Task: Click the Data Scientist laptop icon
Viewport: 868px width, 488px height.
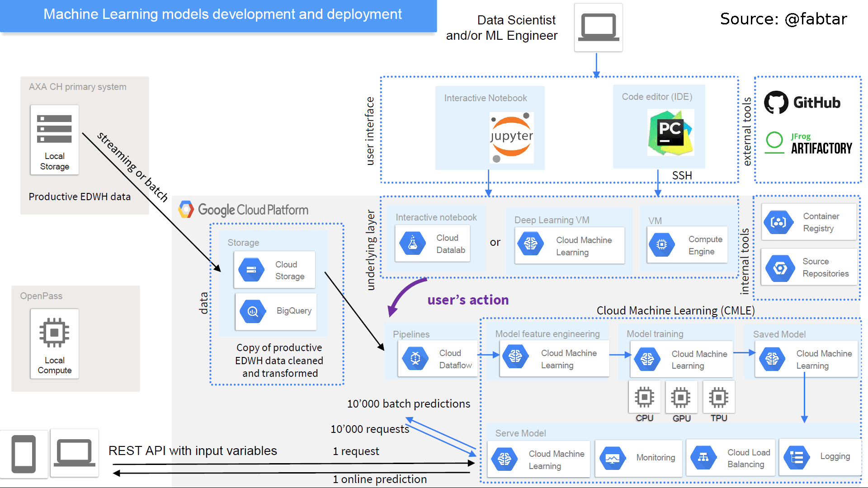Action: point(598,27)
